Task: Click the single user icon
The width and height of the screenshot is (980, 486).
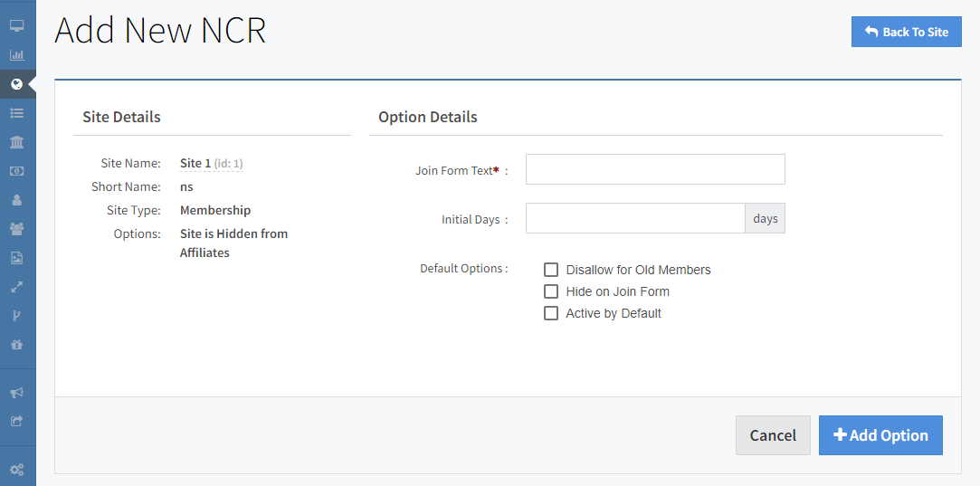Action: (16, 200)
